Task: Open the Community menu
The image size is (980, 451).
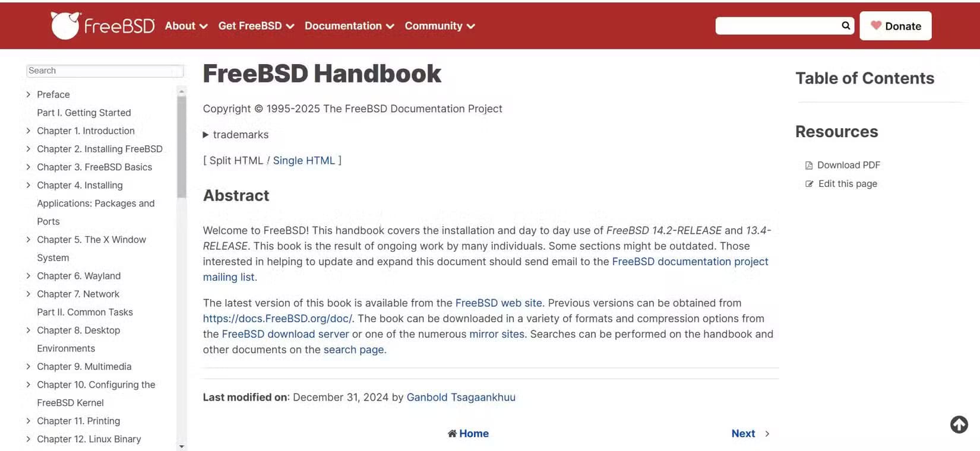Action: click(x=440, y=26)
